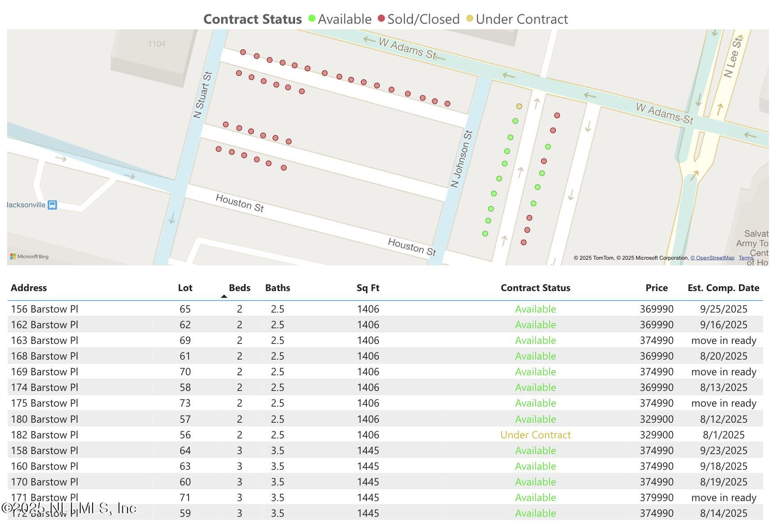Image resolution: width=773 pixels, height=532 pixels.
Task: Click the yellow Under Contract dot in the legend
Action: (469, 19)
